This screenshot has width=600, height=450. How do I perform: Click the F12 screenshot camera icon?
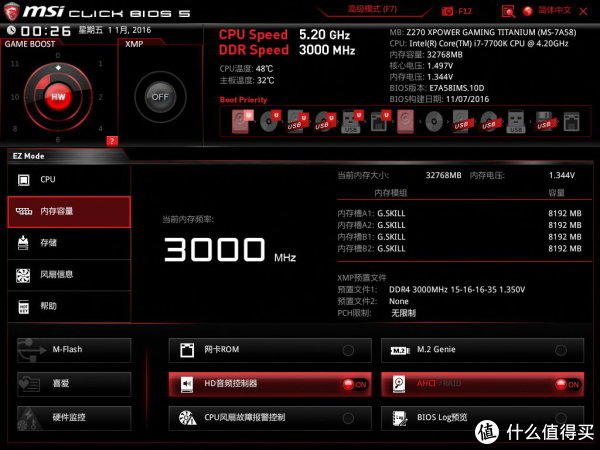447,11
